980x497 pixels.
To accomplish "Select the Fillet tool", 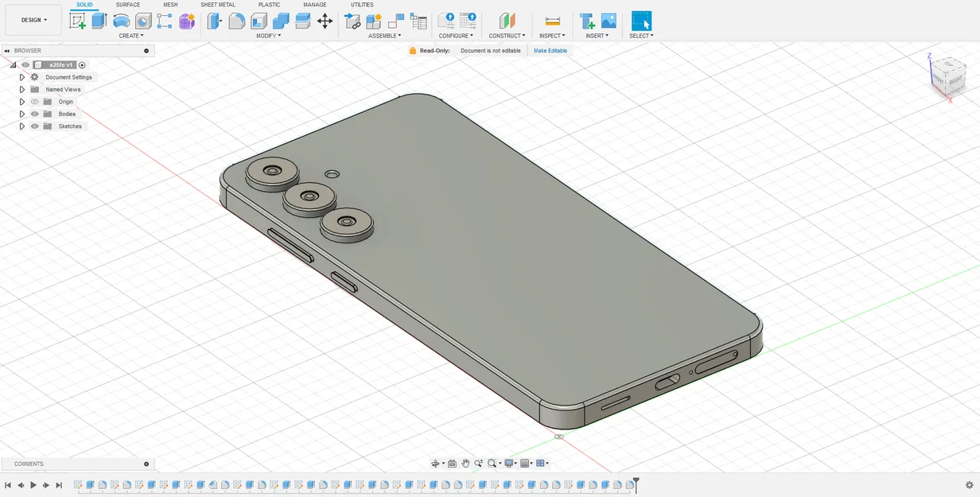I will point(236,21).
